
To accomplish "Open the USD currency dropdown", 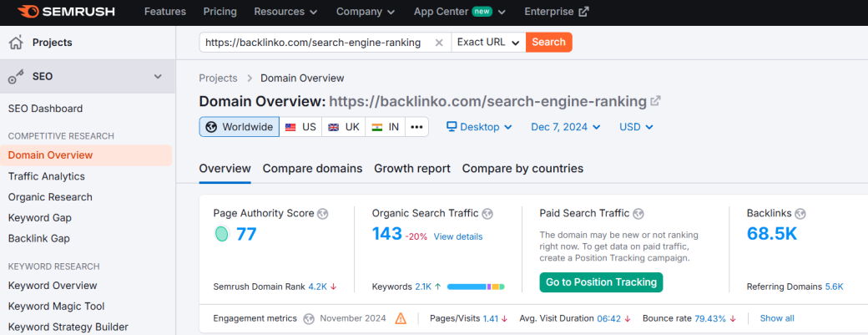I will [x=636, y=127].
